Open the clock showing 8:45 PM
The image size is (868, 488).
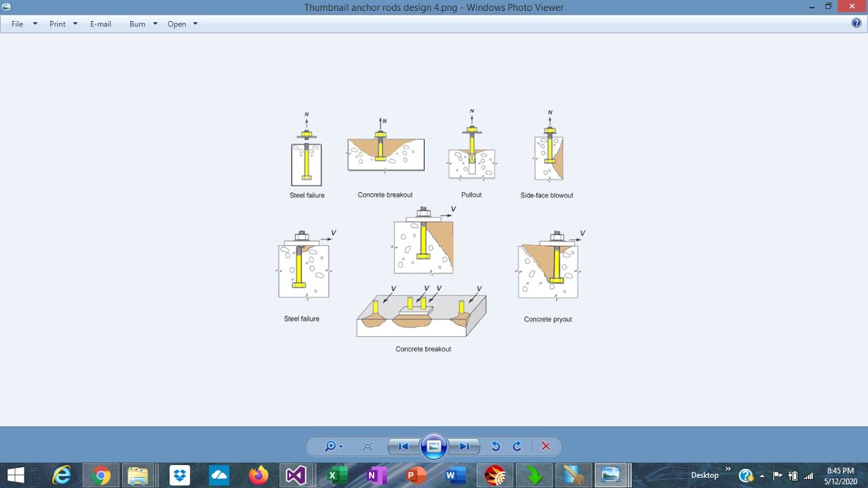tap(841, 476)
